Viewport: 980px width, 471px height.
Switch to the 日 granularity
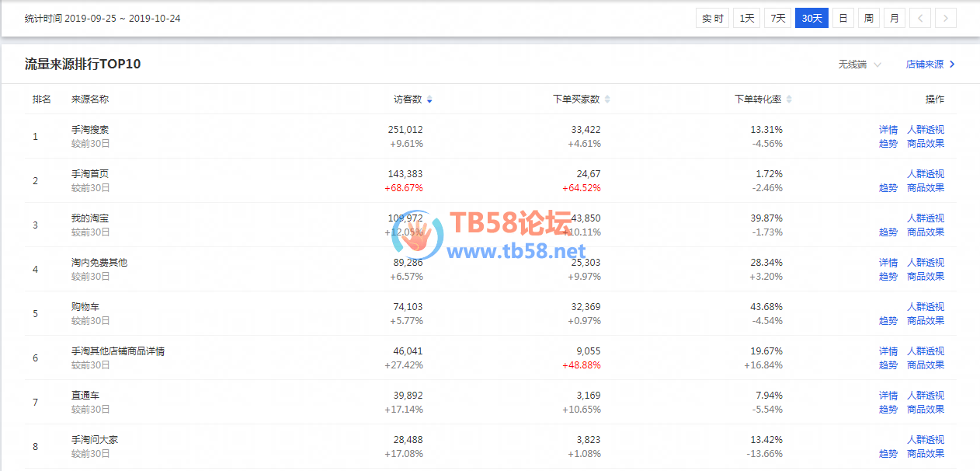point(843,18)
